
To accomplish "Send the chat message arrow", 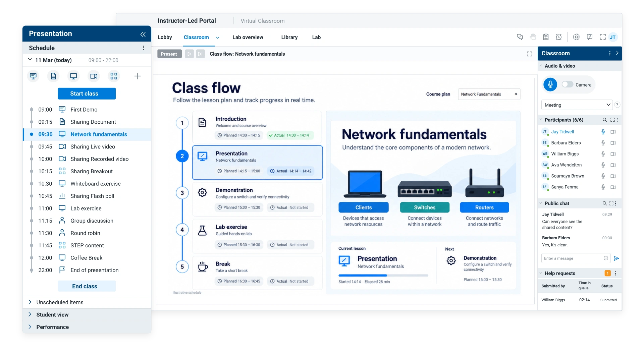I will (x=616, y=258).
